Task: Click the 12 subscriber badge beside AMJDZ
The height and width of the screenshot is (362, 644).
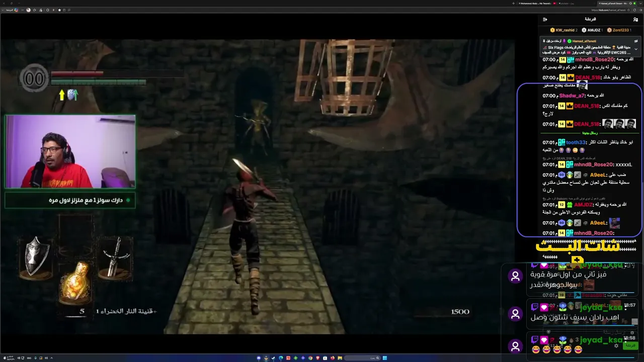Action: [x=562, y=205]
